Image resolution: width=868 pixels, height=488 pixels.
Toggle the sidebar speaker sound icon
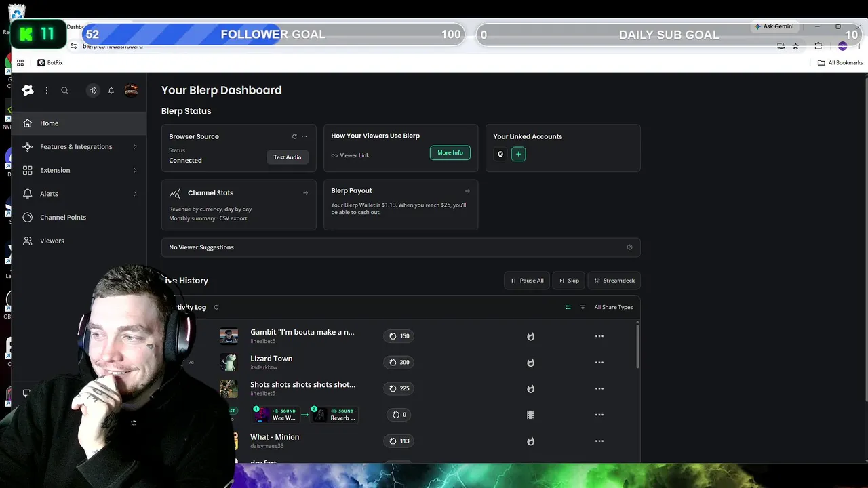click(93, 90)
